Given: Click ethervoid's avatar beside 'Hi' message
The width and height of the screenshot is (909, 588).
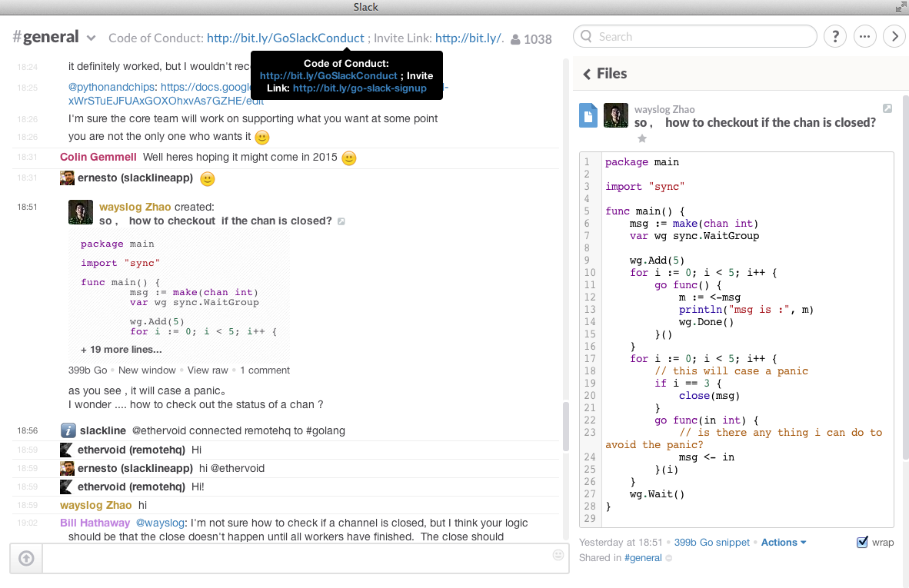Looking at the screenshot, I should (x=67, y=450).
